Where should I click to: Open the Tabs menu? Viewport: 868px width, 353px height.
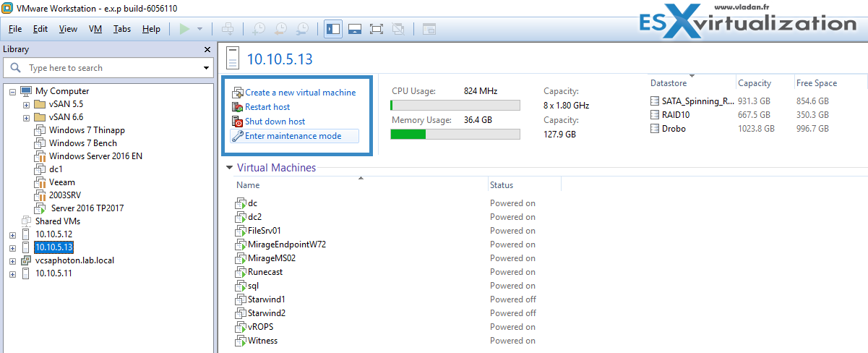[x=122, y=29]
